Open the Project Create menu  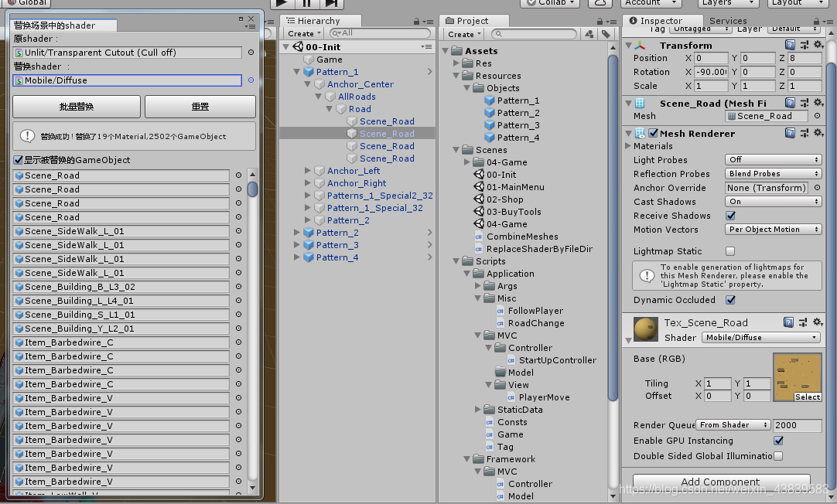tap(464, 34)
